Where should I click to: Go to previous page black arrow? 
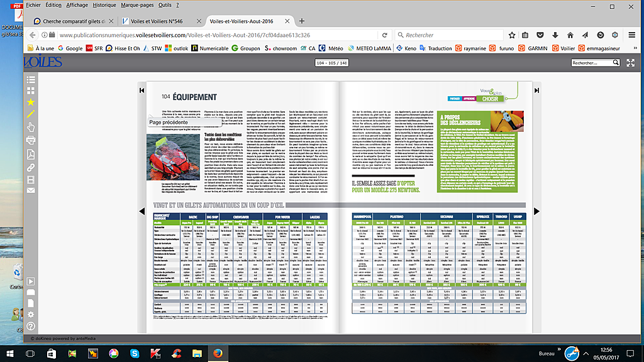(x=142, y=211)
